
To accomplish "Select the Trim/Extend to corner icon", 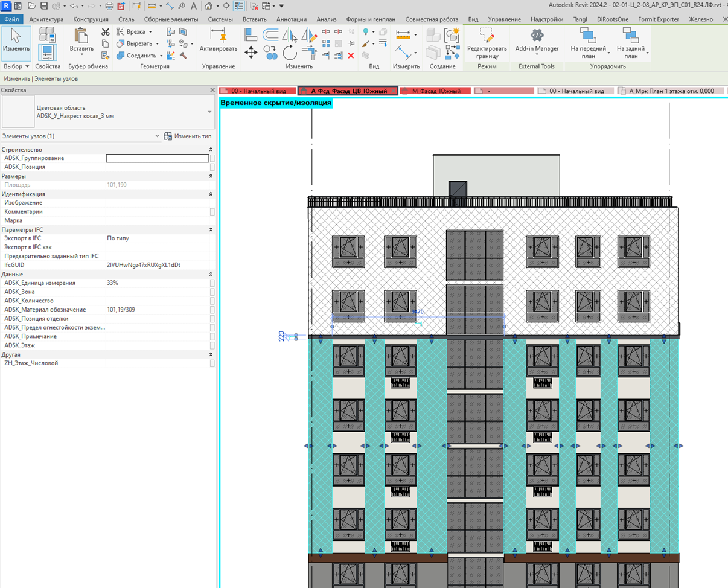I will [308, 53].
